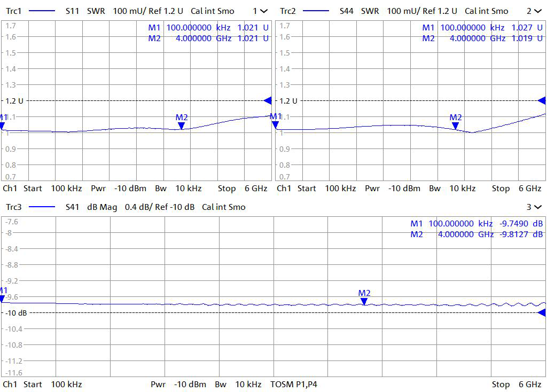The width and height of the screenshot is (547, 392).
Task: Select the M2 marker triangle on S11 trace
Action: click(181, 126)
